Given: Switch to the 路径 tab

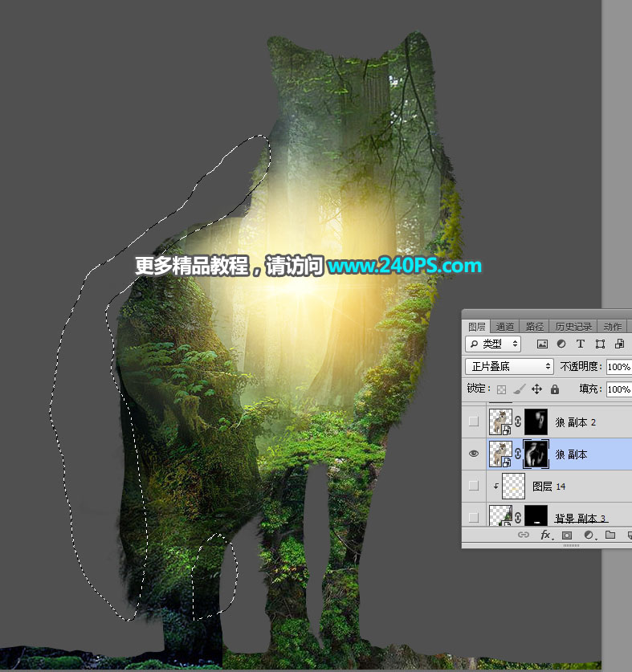Looking at the screenshot, I should click(x=534, y=327).
